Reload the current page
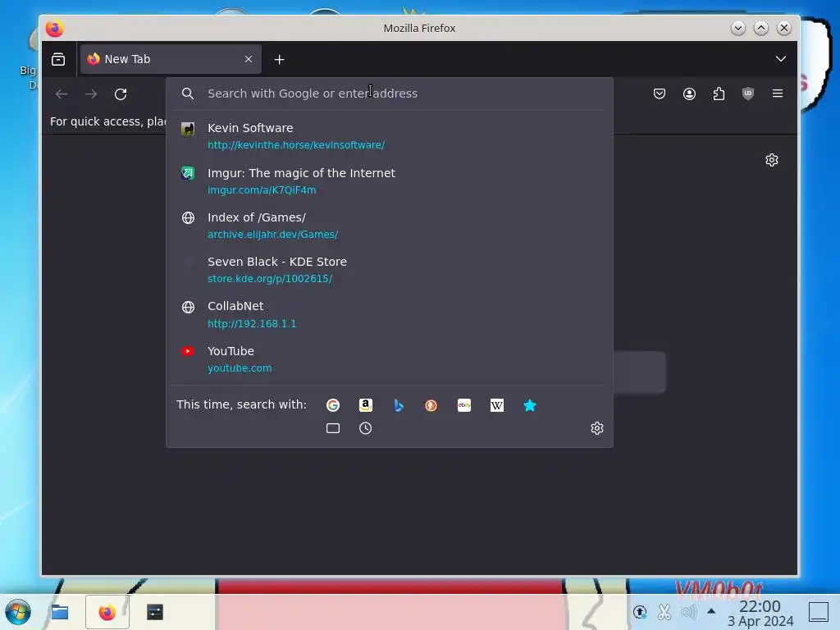 (x=121, y=94)
